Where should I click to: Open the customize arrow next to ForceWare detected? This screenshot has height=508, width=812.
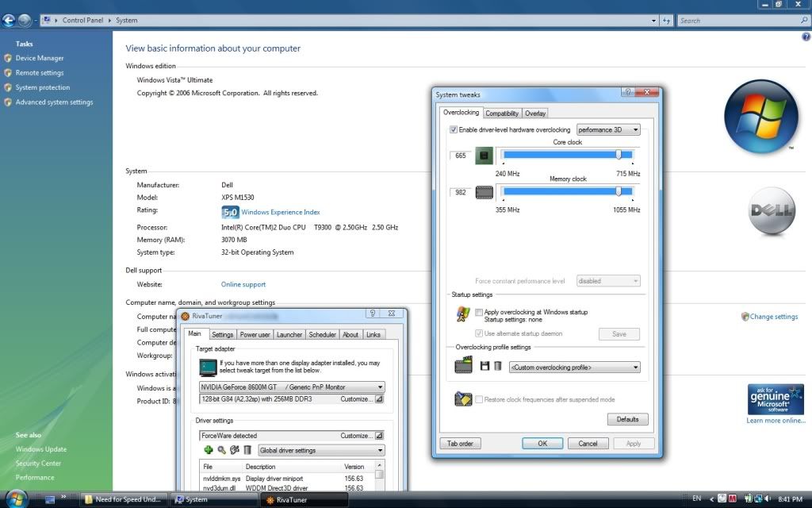pyautogui.click(x=379, y=436)
